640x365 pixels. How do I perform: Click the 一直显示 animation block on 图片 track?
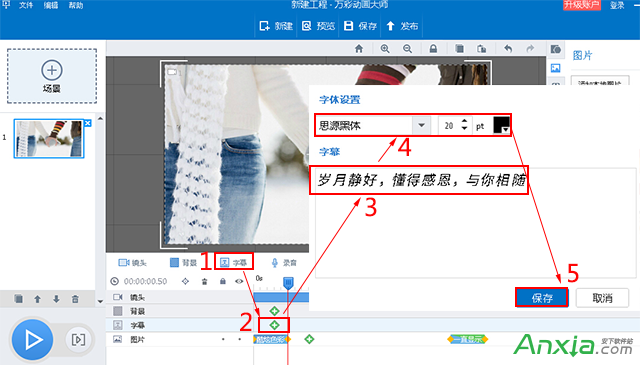(x=468, y=339)
